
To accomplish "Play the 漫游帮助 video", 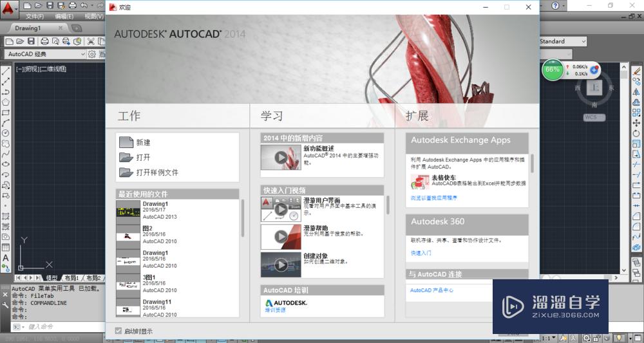I will click(281, 236).
